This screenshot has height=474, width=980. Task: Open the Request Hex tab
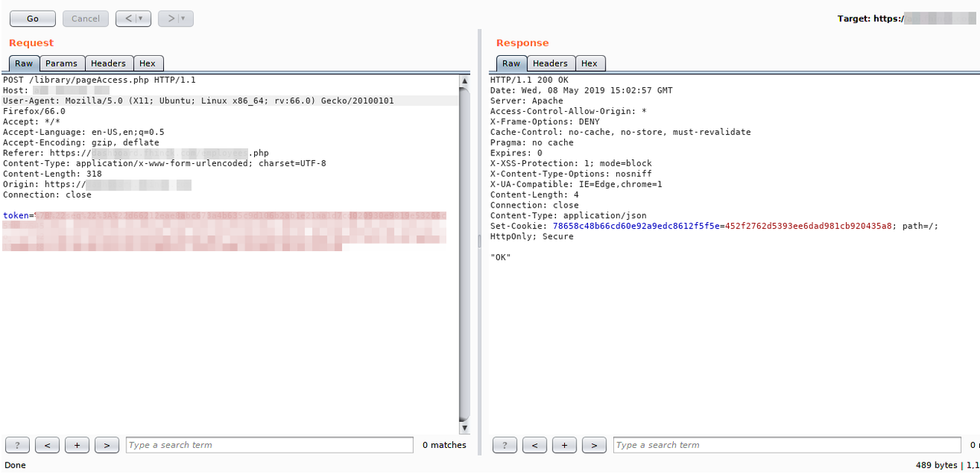(x=148, y=64)
